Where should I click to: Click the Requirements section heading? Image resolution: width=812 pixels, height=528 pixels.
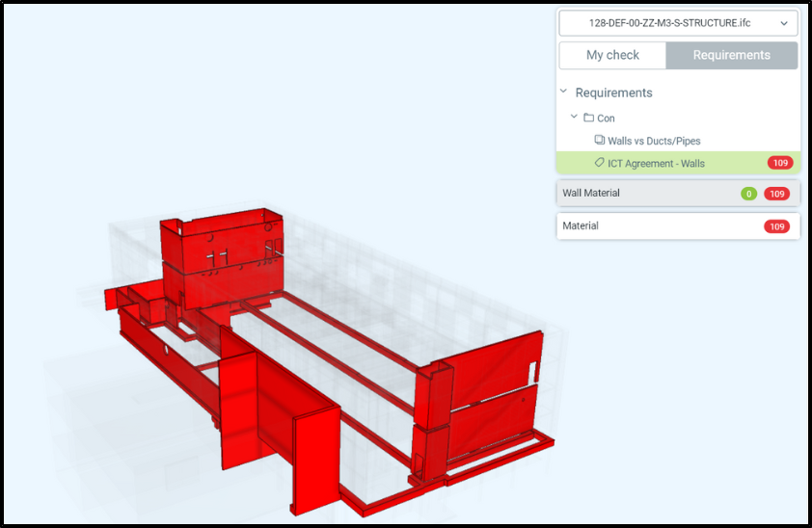(x=613, y=92)
